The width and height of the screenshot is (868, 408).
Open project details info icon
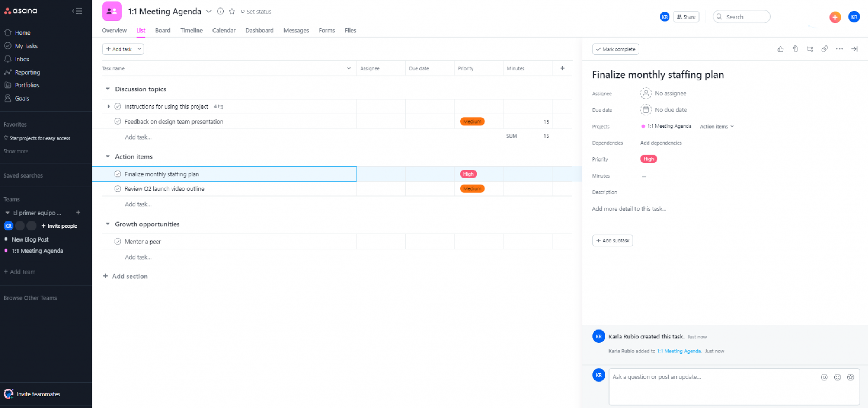click(x=220, y=11)
